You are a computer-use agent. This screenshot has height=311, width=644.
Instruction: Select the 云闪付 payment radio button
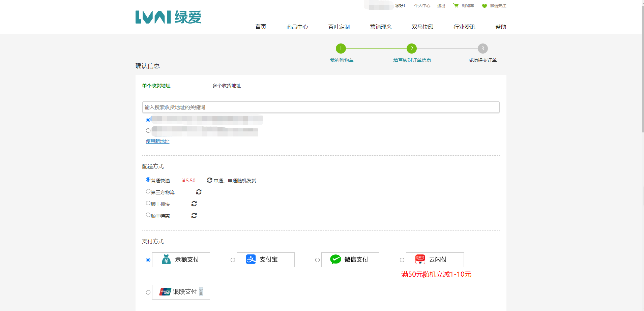point(402,260)
